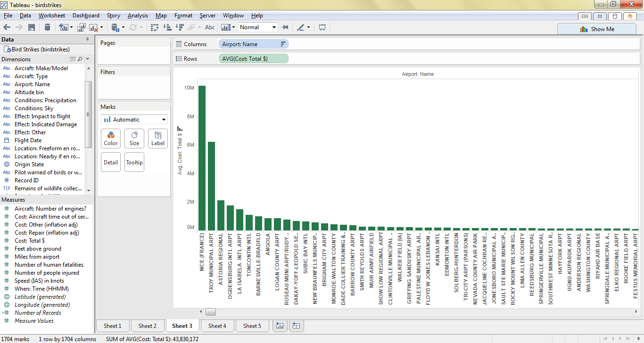Open the Data pane options arrow
Screen dimensions: 644x343
point(87,40)
